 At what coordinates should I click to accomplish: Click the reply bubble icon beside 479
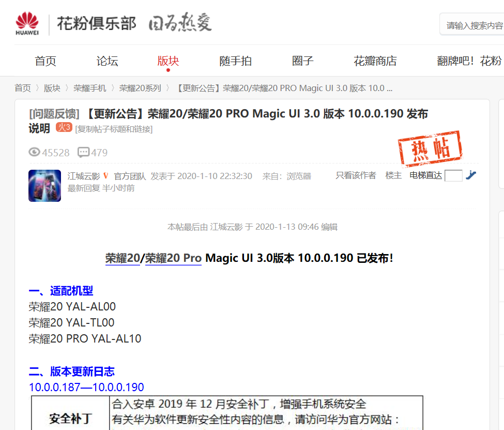pos(84,152)
